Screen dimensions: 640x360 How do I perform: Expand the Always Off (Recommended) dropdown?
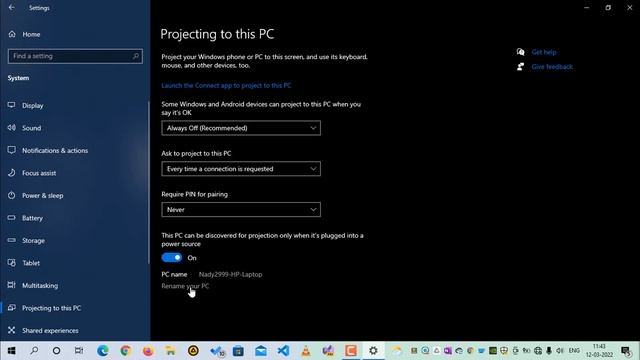[x=241, y=128]
